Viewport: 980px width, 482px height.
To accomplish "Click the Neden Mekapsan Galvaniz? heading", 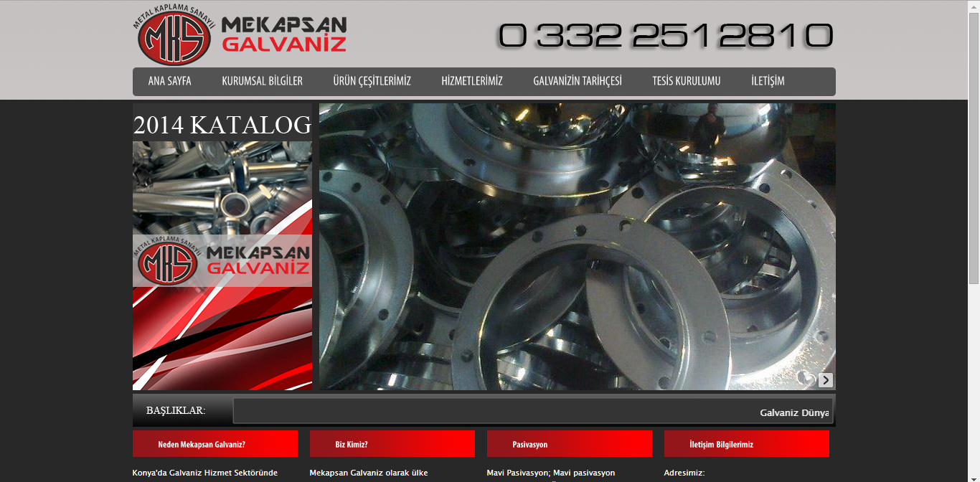I will [x=215, y=444].
